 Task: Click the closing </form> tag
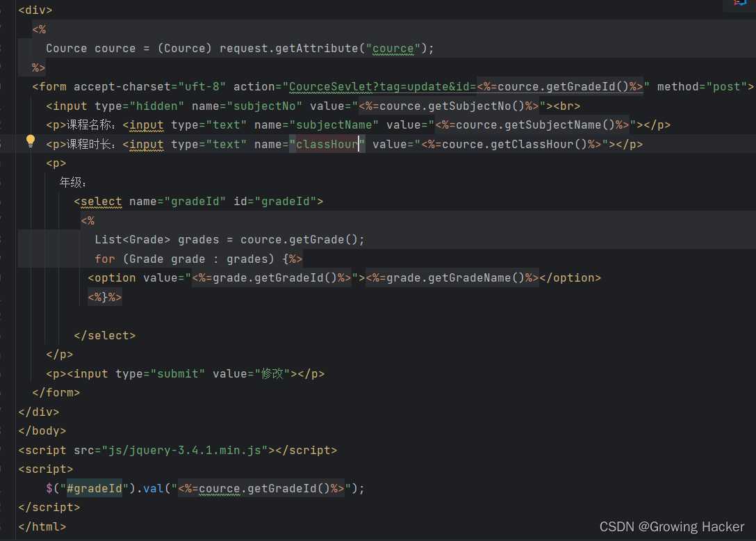point(56,392)
